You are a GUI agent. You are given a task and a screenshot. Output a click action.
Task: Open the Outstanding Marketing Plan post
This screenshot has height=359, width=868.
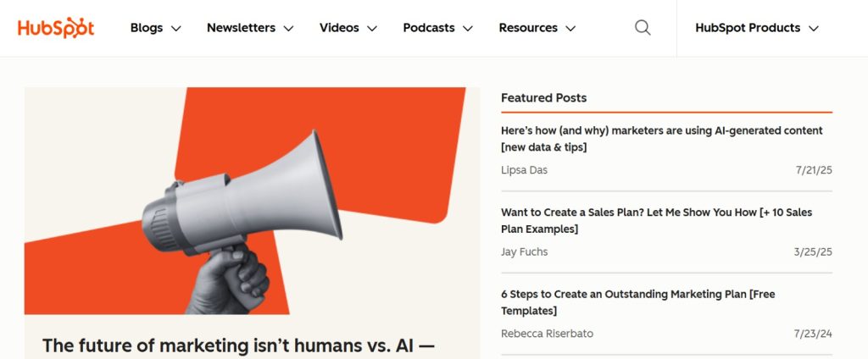637,302
